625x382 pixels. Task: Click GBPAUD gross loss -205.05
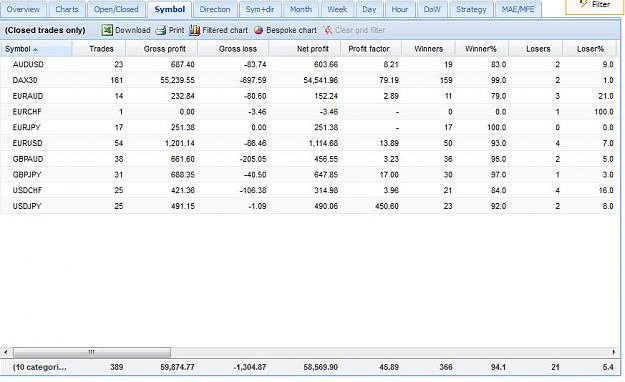click(253, 159)
